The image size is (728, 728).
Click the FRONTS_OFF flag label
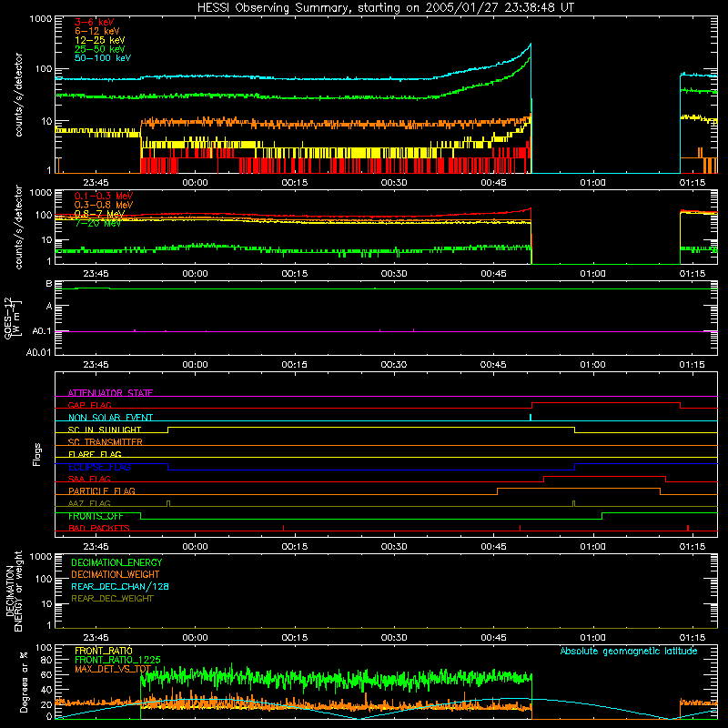click(x=96, y=516)
